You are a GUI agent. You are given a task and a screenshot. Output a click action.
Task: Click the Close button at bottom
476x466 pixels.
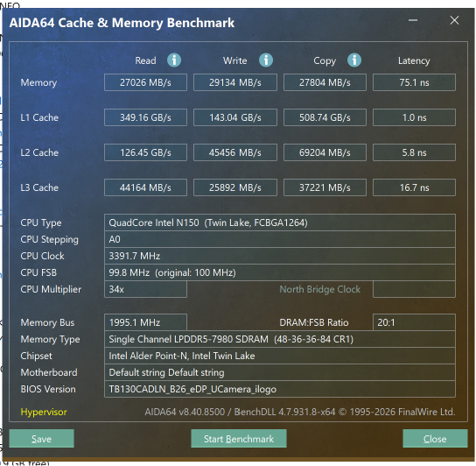435,438
